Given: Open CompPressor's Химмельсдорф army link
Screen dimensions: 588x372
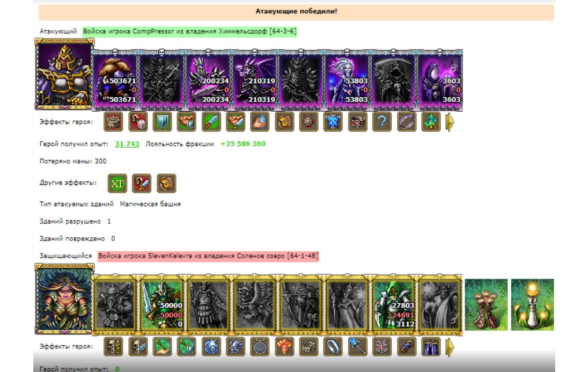Looking at the screenshot, I should click(x=189, y=31).
